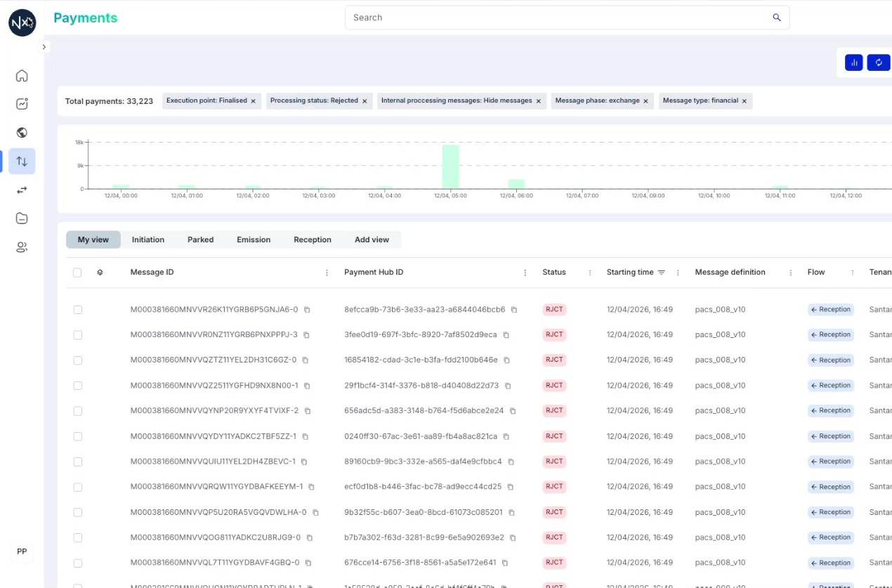Open the folder icon in sidebar
The width and height of the screenshot is (892, 588).
pyautogui.click(x=22, y=218)
